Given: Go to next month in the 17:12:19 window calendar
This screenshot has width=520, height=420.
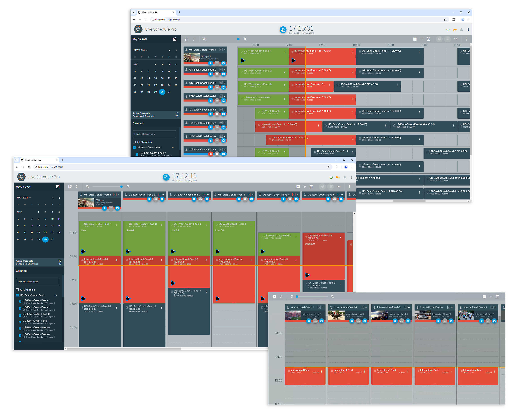Looking at the screenshot, I should click(x=59, y=198).
